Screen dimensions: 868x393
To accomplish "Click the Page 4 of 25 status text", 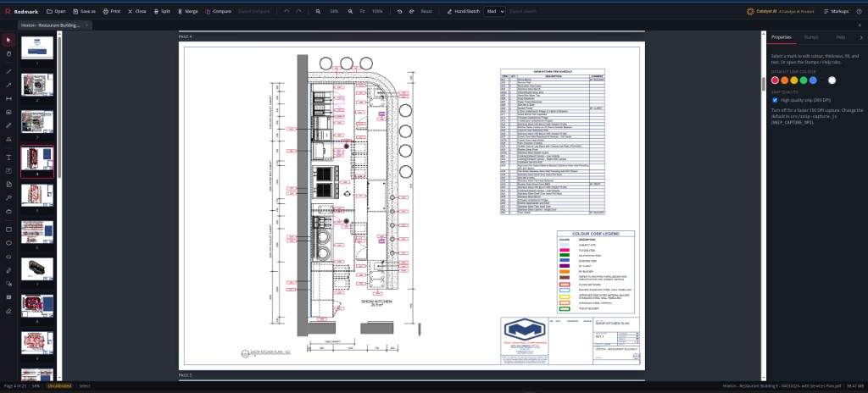I will (15, 386).
